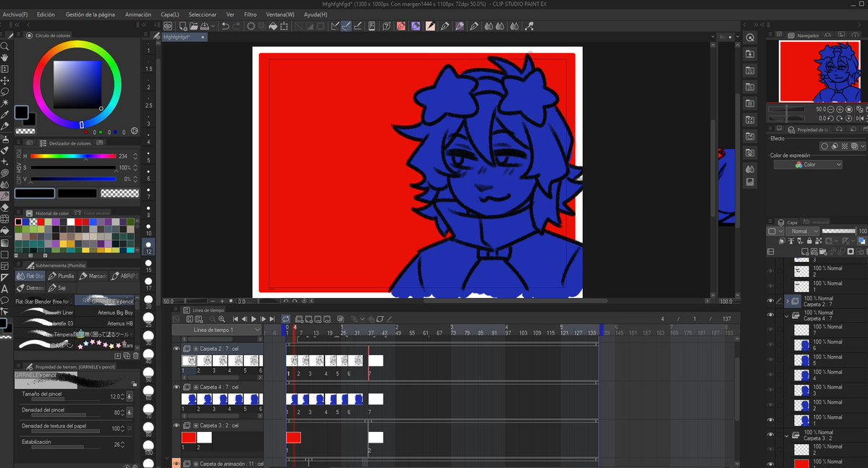This screenshot has height=468, width=868.
Task: Open the Color expression dropdown
Action: click(x=808, y=164)
